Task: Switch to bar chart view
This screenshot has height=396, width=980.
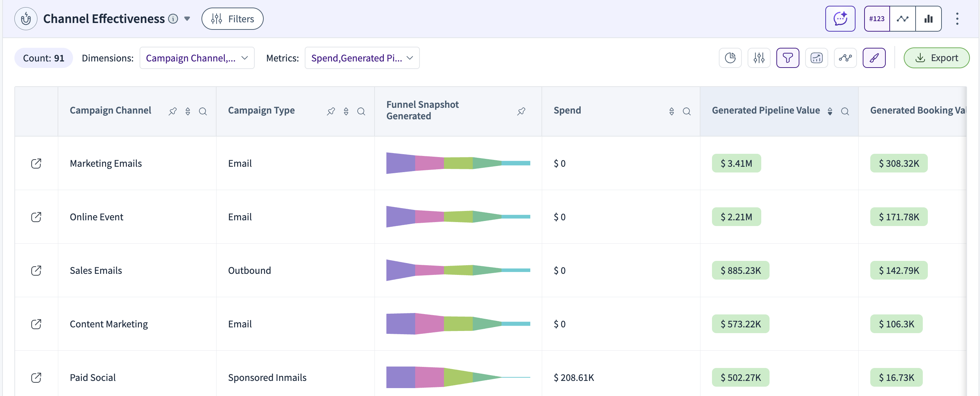Action: coord(928,19)
